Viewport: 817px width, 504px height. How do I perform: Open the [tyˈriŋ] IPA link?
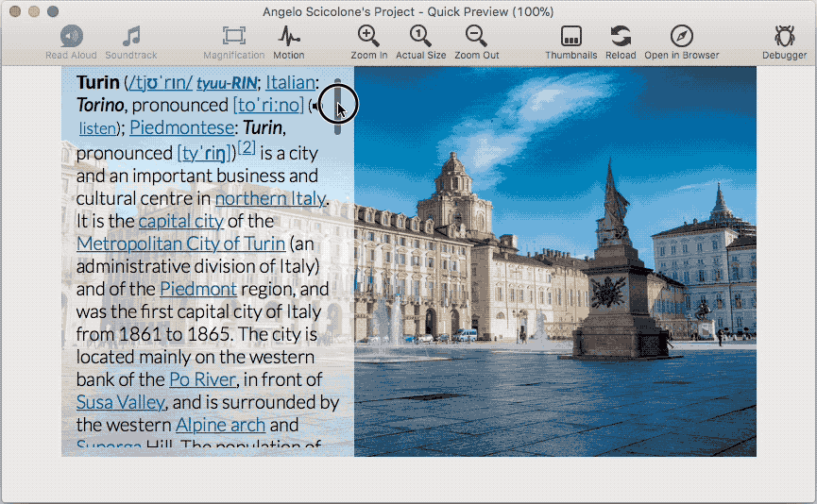click(x=206, y=153)
